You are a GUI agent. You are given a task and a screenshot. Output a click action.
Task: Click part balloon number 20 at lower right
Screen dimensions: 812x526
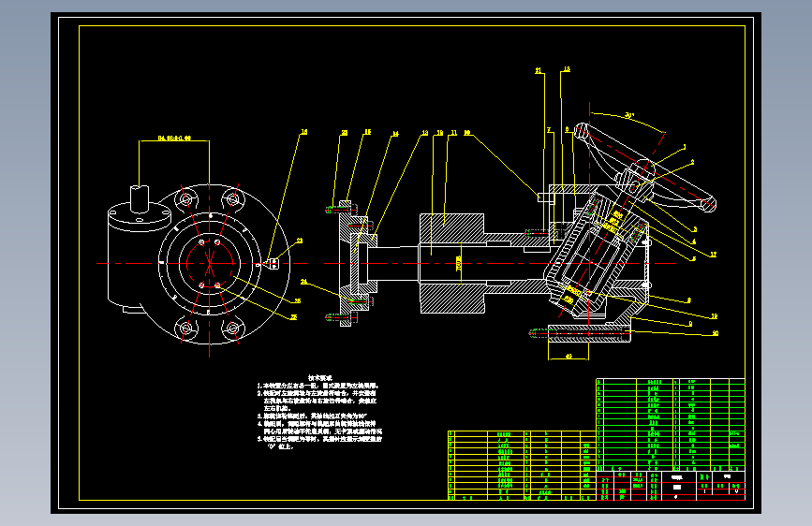(x=716, y=333)
